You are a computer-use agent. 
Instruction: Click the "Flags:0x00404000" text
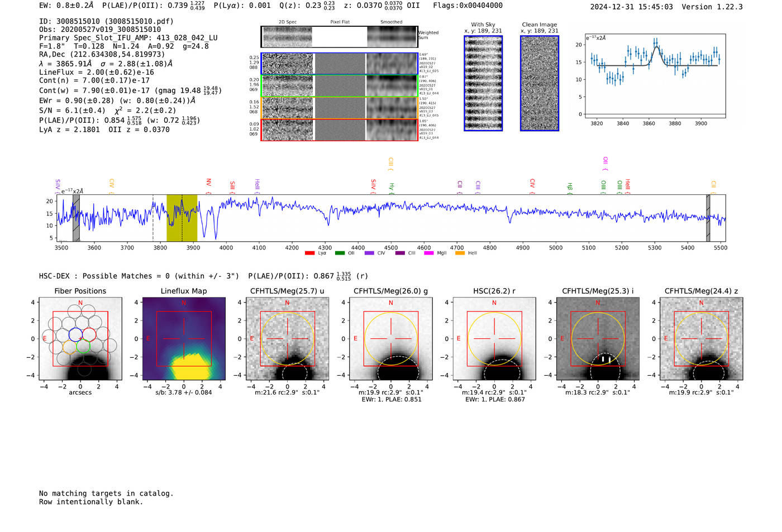[468, 6]
